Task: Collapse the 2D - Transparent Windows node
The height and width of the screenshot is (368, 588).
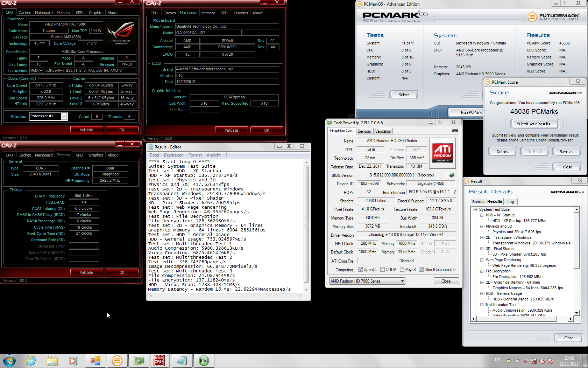Action: point(482,237)
